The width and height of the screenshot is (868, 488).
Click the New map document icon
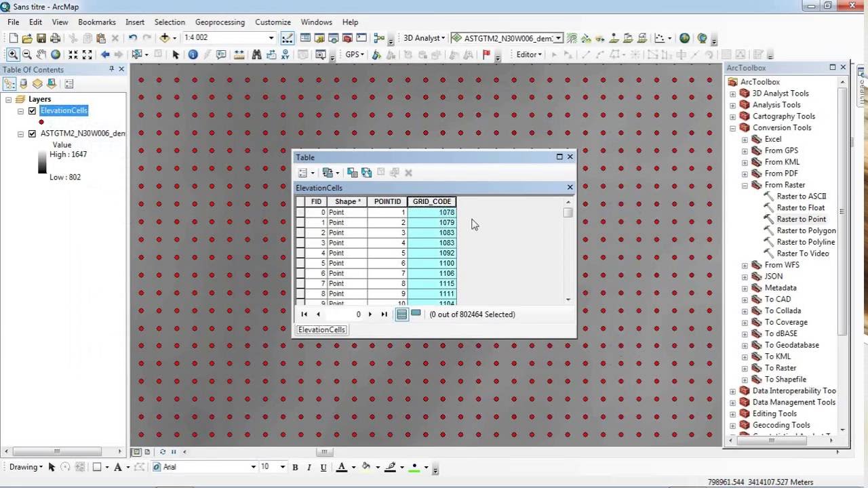tap(13, 38)
